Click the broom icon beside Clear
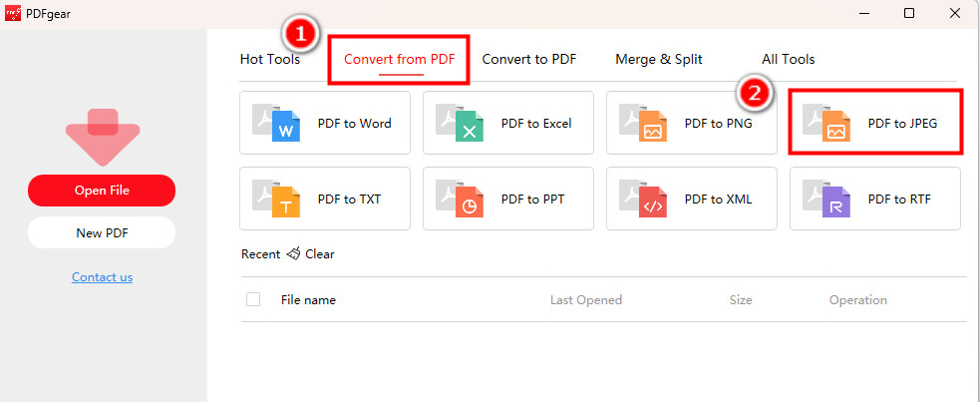The width and height of the screenshot is (980, 402). pyautogui.click(x=293, y=253)
